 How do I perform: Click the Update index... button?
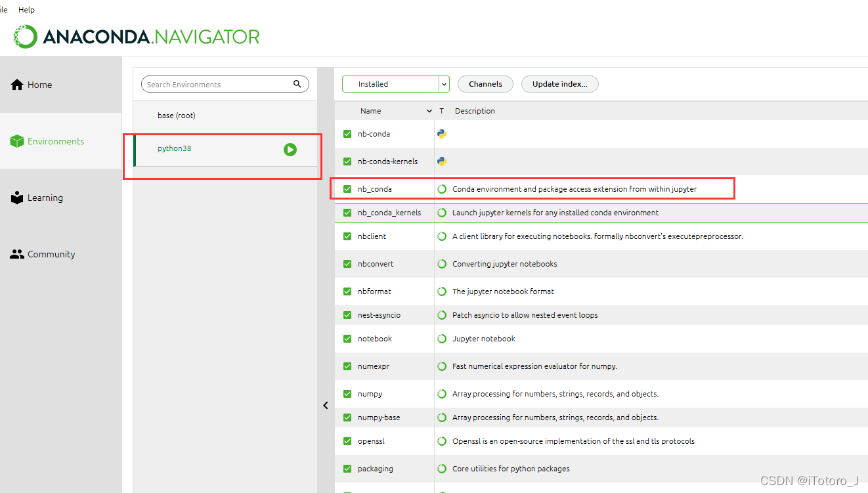[x=560, y=84]
